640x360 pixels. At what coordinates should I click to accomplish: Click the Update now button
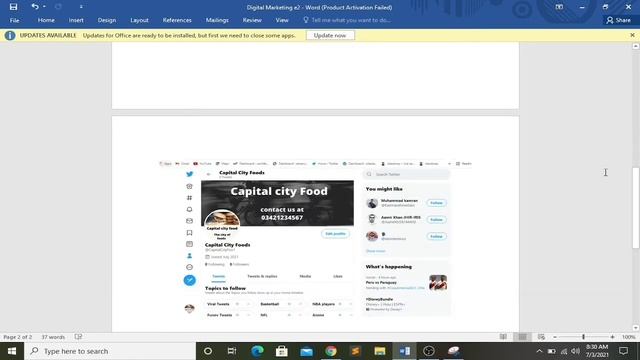point(330,36)
